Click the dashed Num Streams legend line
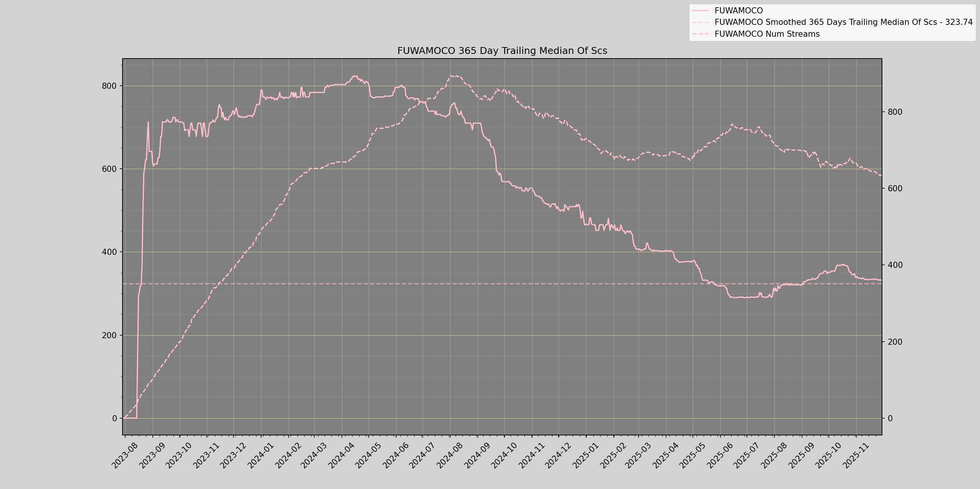 [x=701, y=34]
